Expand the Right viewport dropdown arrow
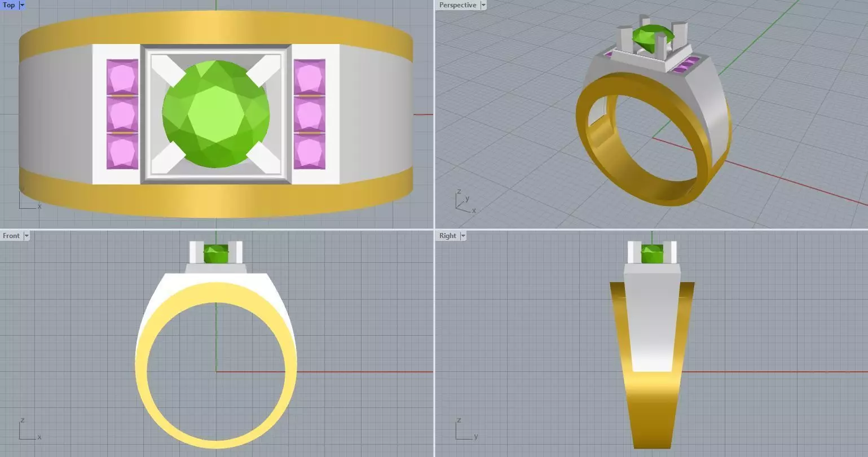 tap(463, 236)
